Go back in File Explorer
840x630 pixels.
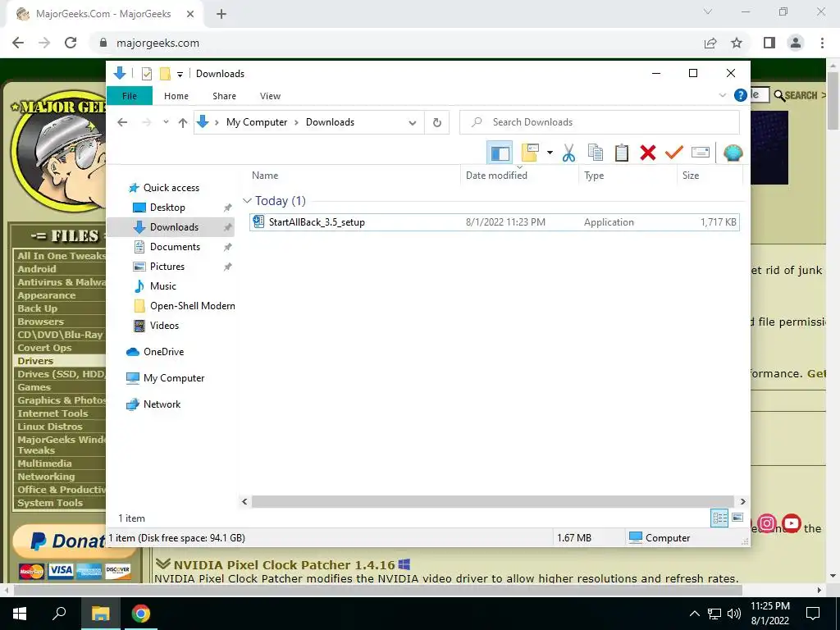click(x=122, y=122)
